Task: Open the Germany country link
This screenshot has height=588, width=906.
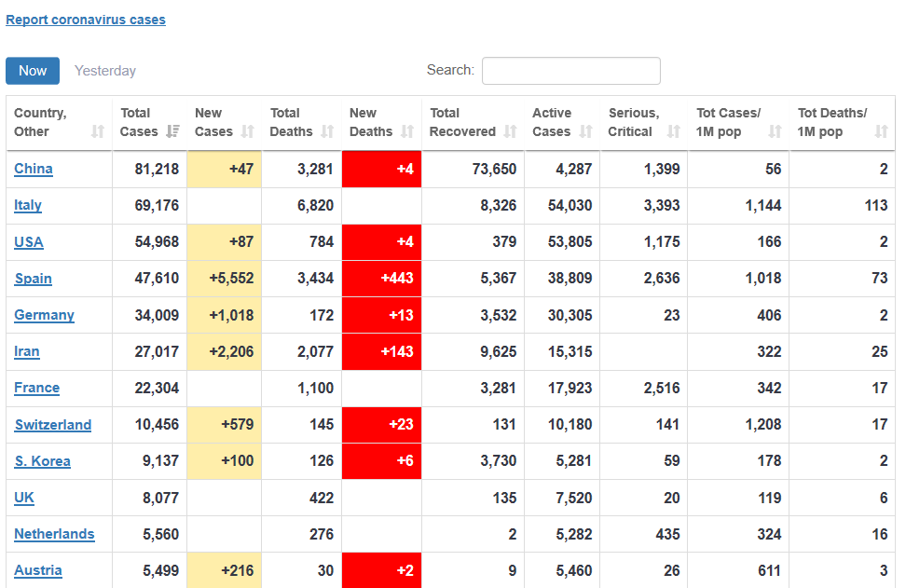Action: (x=45, y=315)
